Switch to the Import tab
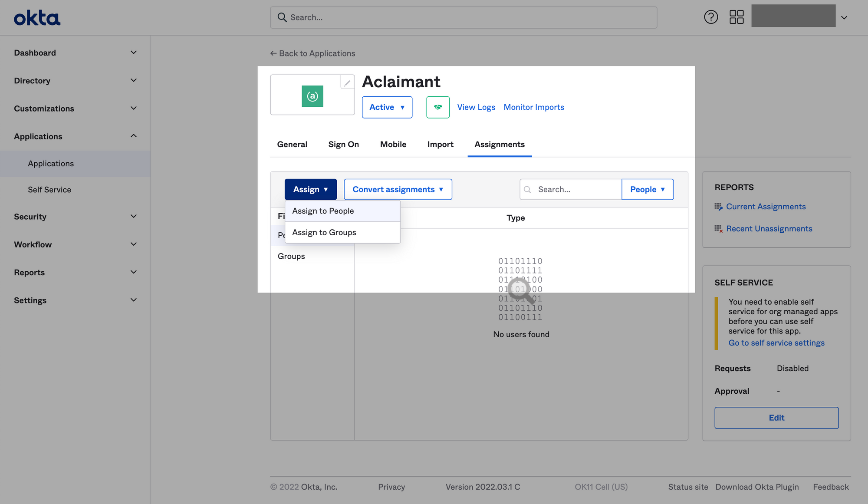Viewport: 868px width, 504px height. coord(440,144)
